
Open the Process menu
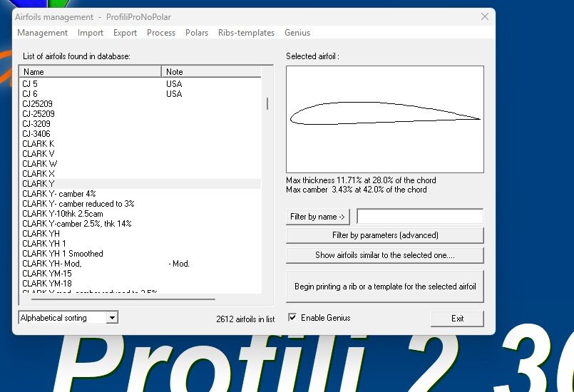click(161, 33)
